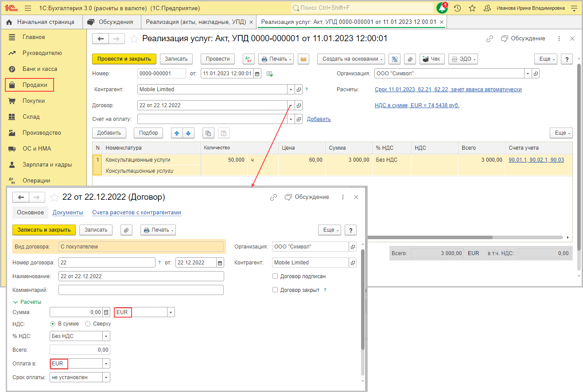Open the accounts link 90.01.1, 90.02.1
This screenshot has height=392, width=583.
(x=536, y=160)
